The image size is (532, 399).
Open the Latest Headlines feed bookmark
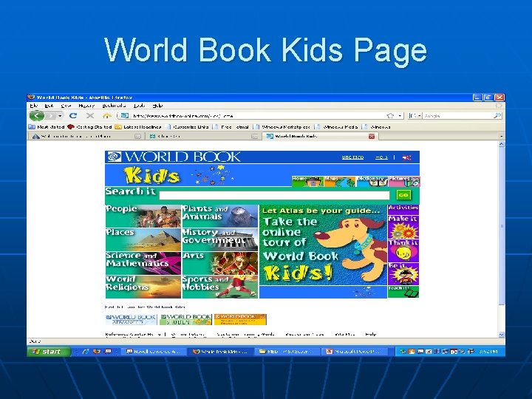(138, 127)
